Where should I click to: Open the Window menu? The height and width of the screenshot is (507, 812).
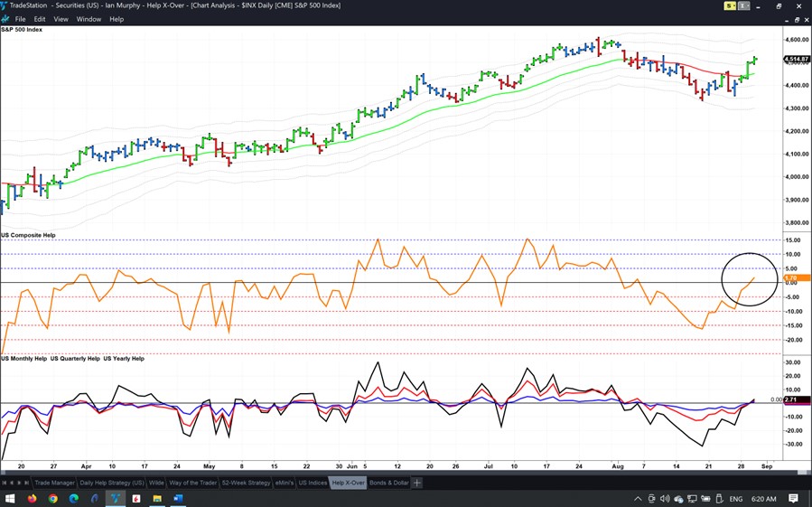88,19
